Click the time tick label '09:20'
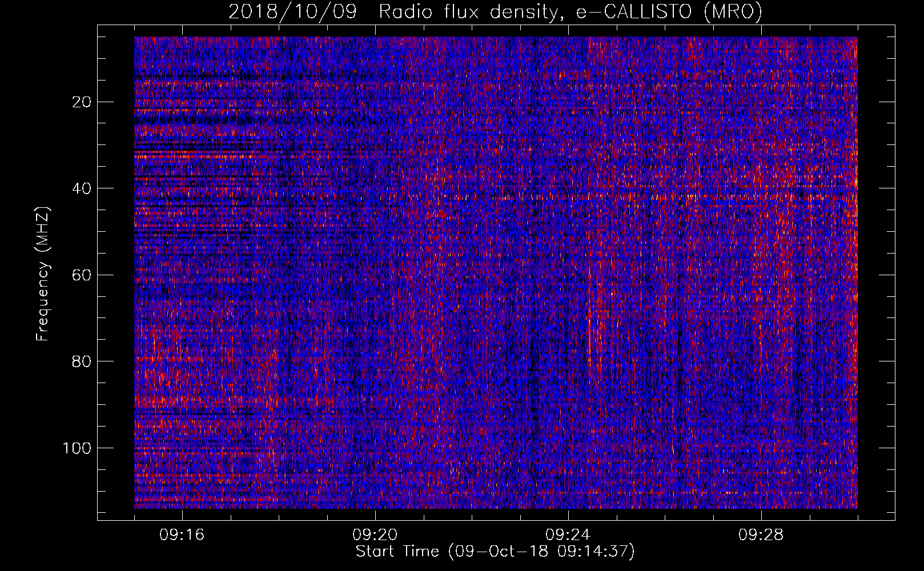 click(375, 535)
